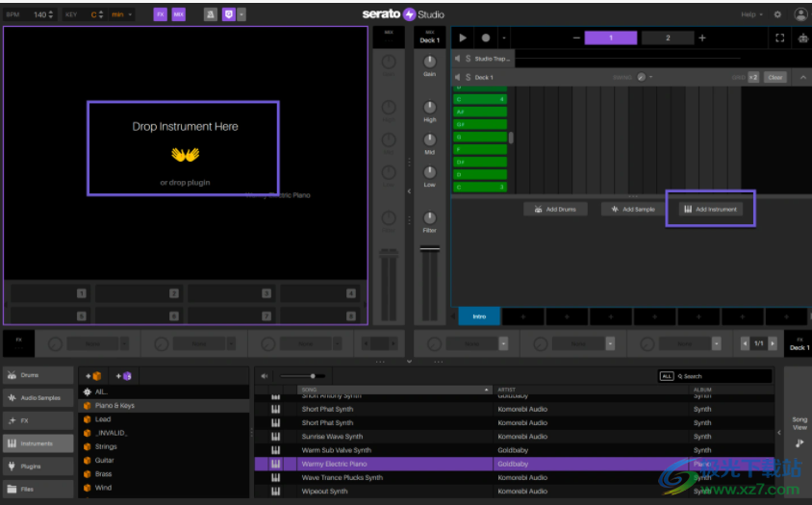Toggle the ALL search filter button
Image resolution: width=812 pixels, height=505 pixels.
[x=667, y=376]
